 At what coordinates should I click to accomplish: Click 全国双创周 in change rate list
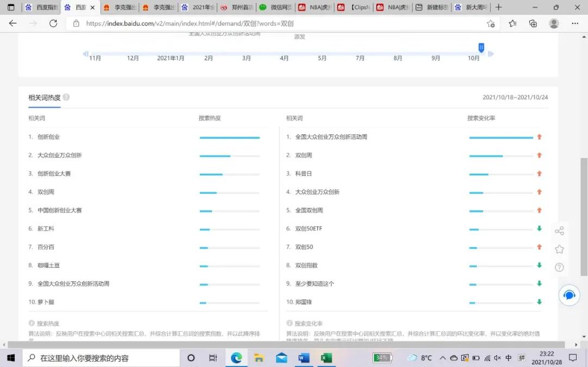pos(309,210)
